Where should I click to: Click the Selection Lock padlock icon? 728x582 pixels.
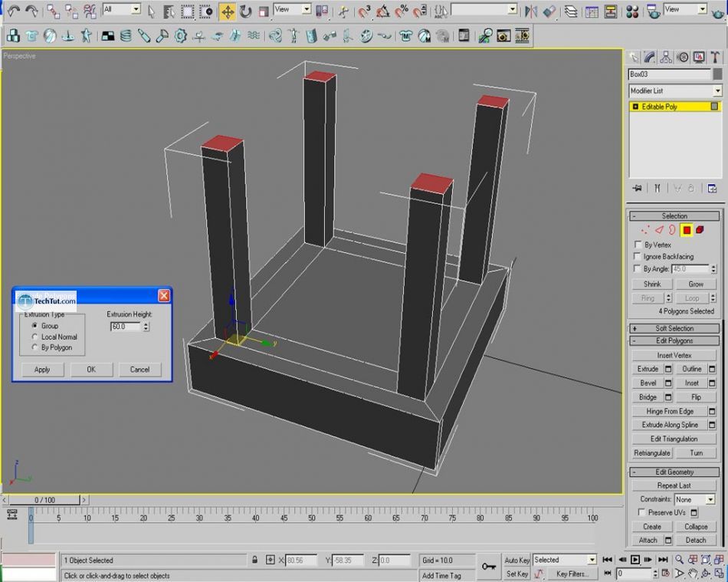pyautogui.click(x=255, y=560)
